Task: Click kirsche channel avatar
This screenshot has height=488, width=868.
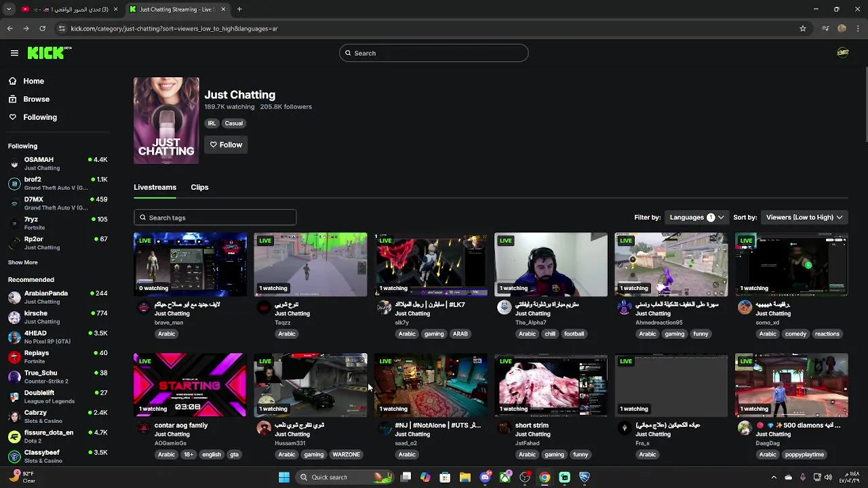Action: (x=14, y=317)
